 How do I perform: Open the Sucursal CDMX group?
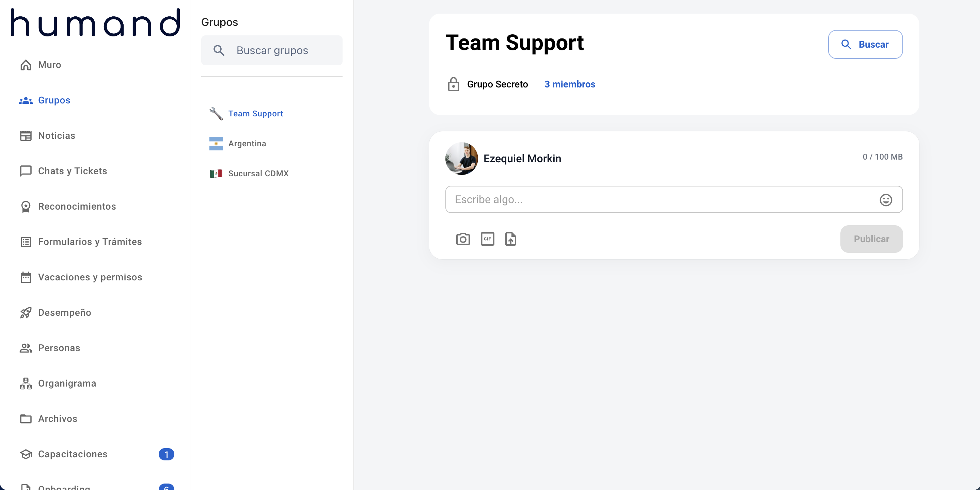(x=258, y=174)
